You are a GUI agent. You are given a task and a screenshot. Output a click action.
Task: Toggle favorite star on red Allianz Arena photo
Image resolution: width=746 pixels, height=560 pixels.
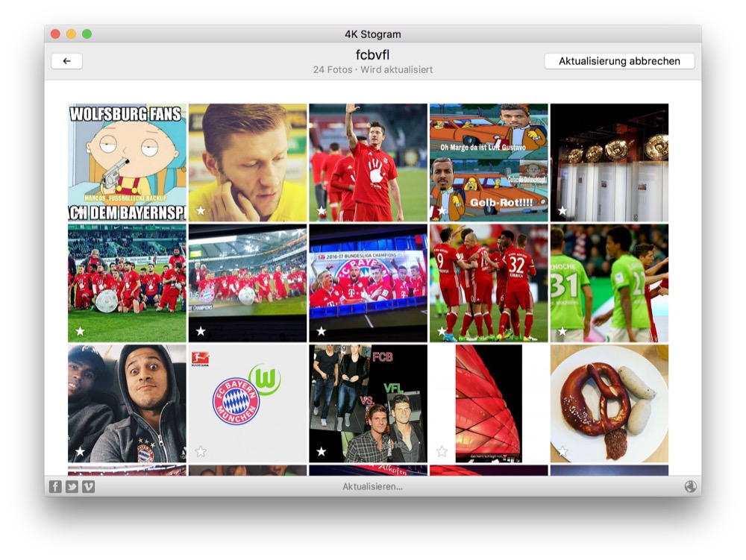pyautogui.click(x=442, y=451)
